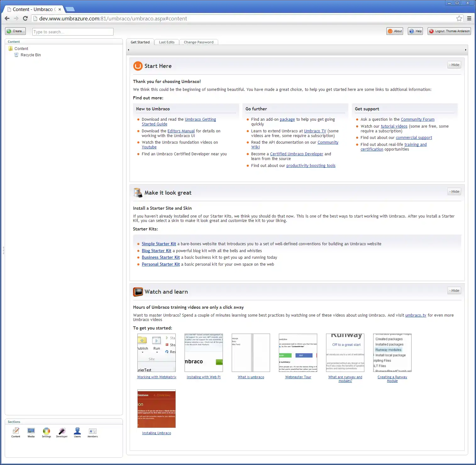Select the Content folder icon in tree
Screen dimensions: 476x465
click(11, 48)
